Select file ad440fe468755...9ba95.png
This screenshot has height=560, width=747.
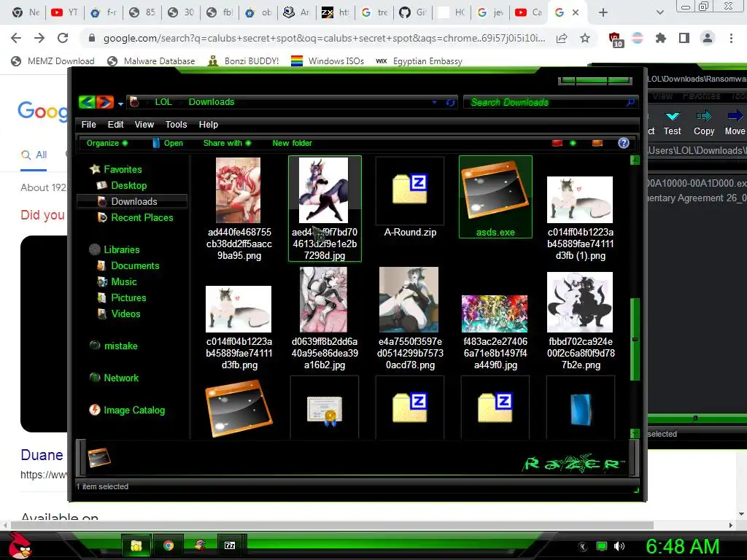[x=239, y=209]
